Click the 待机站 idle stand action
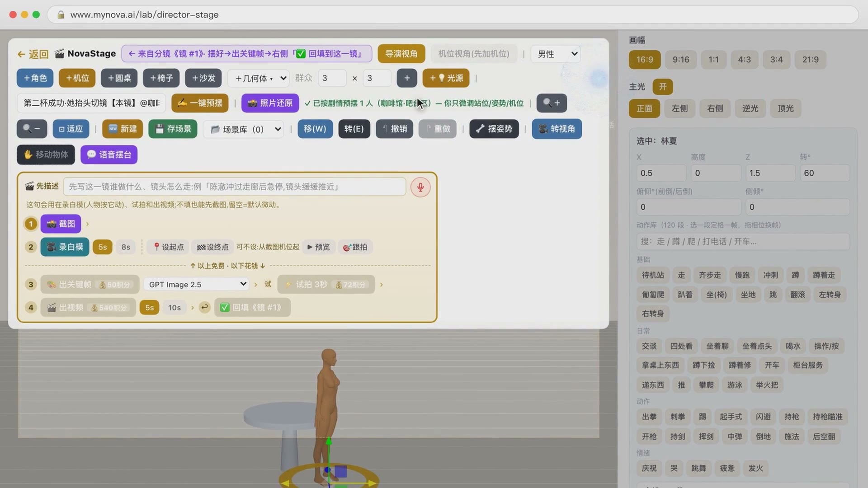The image size is (868, 488). pos(653,275)
